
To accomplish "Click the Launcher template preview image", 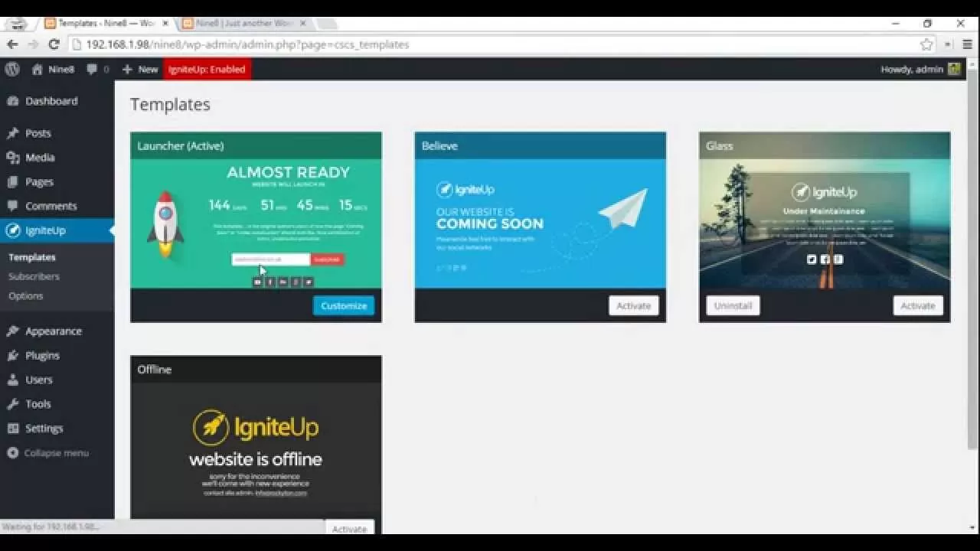I will click(x=256, y=223).
